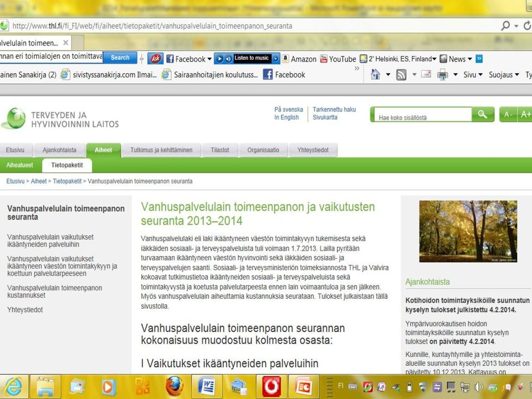Increase text size with the A+ button
Viewport: 532px width, 399px height.
click(525, 114)
